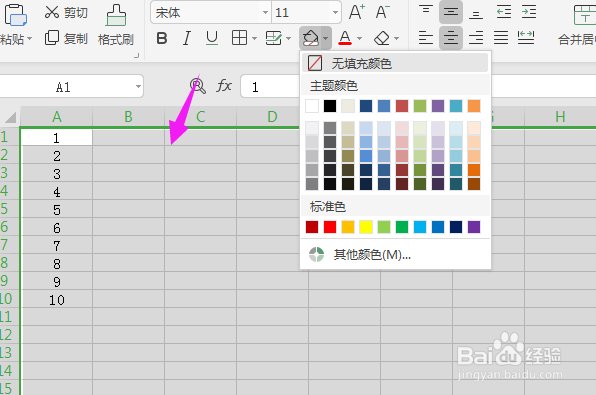Click the fill color bucket icon
The image size is (596, 395).
point(310,38)
